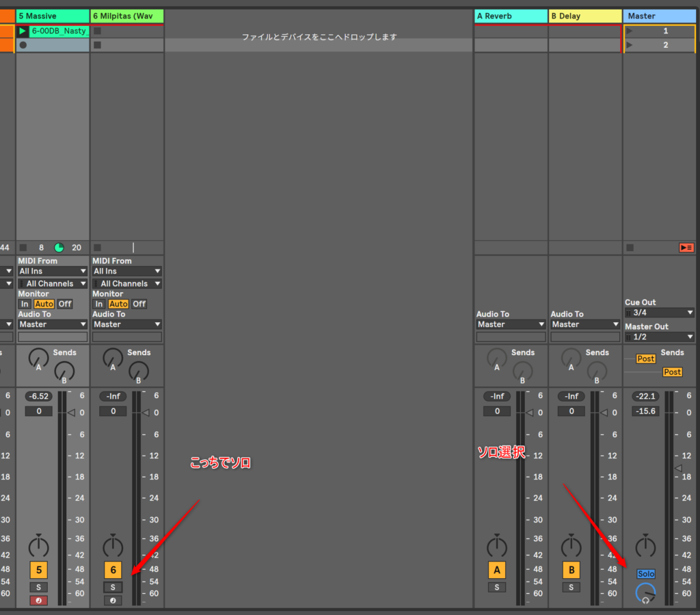The height and width of the screenshot is (615, 700).
Task: Open the Master Out 1/2 dropdown
Action: click(659, 337)
